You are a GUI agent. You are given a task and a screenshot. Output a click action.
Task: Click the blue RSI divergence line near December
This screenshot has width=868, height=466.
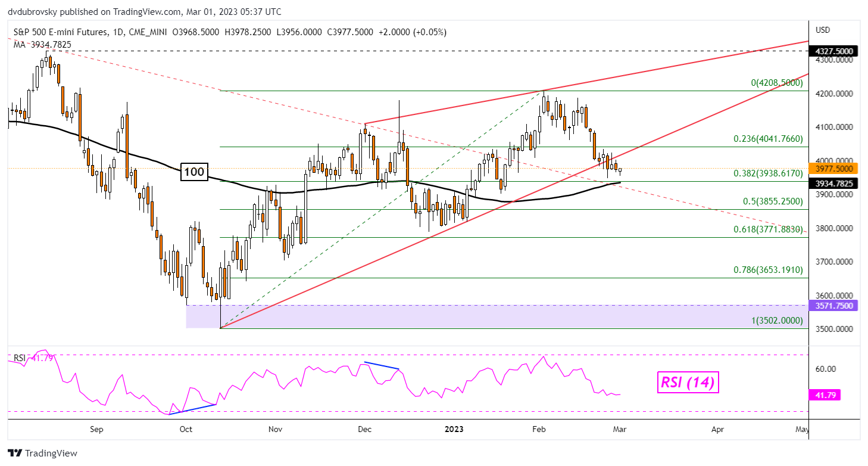(382, 365)
